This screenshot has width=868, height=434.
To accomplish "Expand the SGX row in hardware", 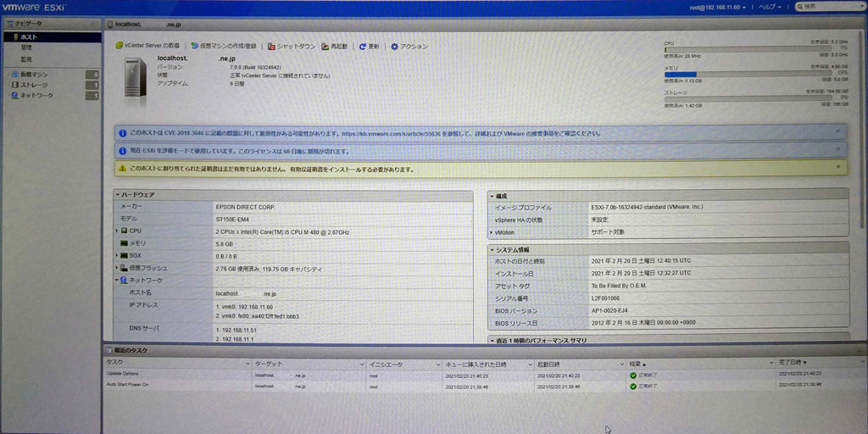I will (x=117, y=256).
